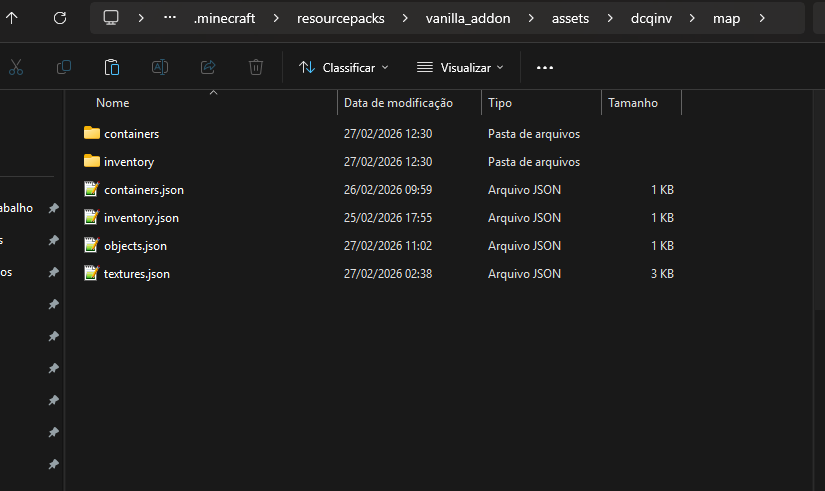
Task: Expand chevron after dcqinv in path
Action: pyautogui.click(x=692, y=18)
